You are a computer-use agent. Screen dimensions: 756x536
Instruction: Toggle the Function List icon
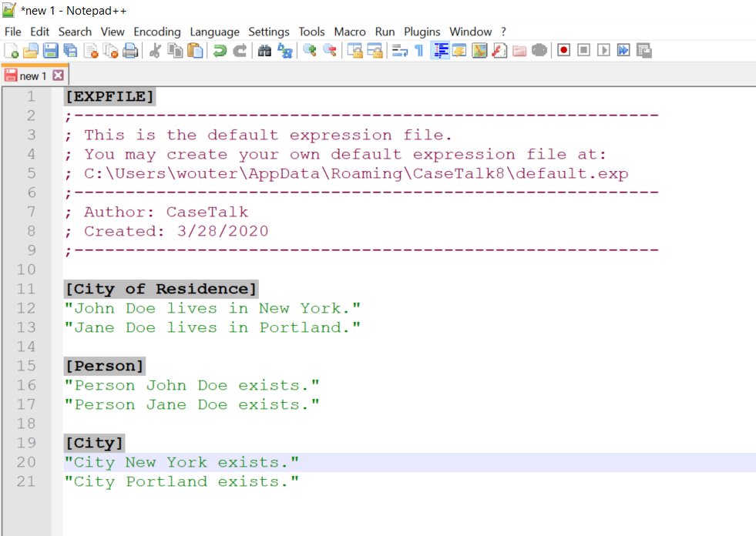499,51
